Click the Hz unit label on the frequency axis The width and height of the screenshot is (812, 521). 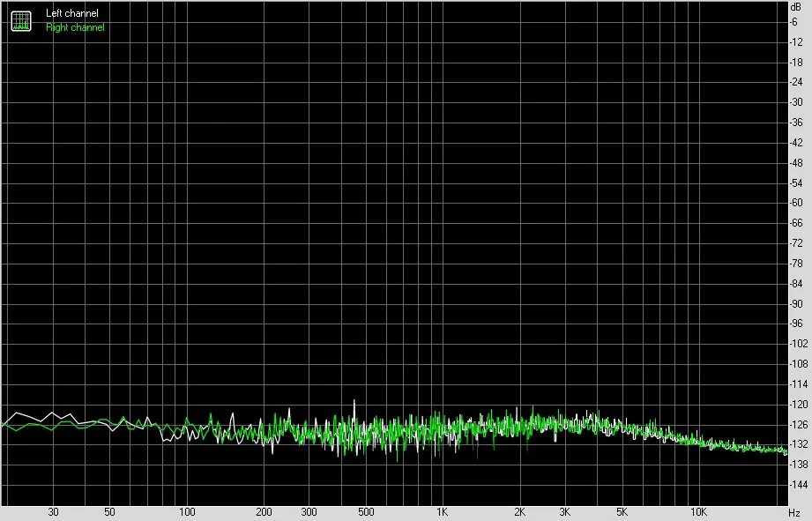tap(794, 513)
